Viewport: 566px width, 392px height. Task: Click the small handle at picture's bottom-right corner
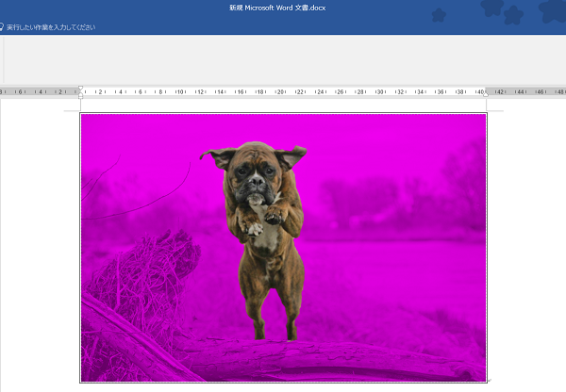pos(489,381)
